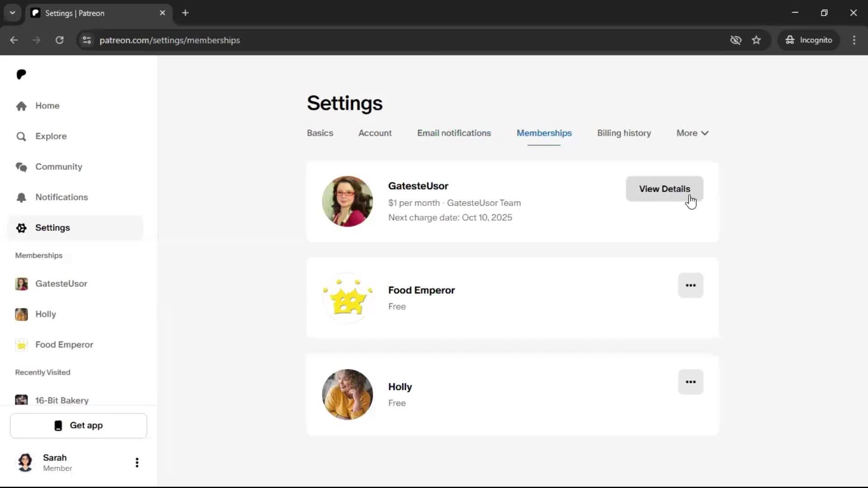This screenshot has width=868, height=488.
Task: Click the Next charge date Oct 10, 2025 text
Action: click(x=450, y=218)
